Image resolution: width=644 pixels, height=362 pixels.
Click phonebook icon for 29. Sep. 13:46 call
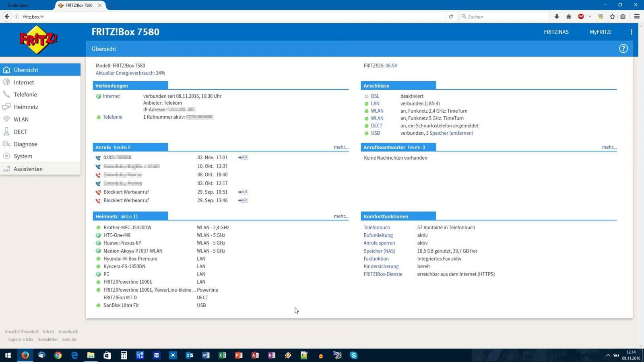243,200
